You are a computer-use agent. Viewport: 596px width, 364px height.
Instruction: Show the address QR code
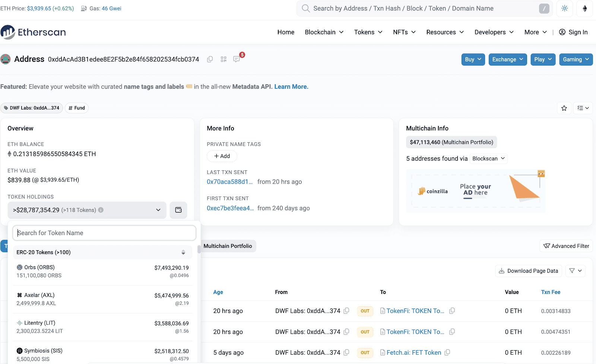click(223, 59)
